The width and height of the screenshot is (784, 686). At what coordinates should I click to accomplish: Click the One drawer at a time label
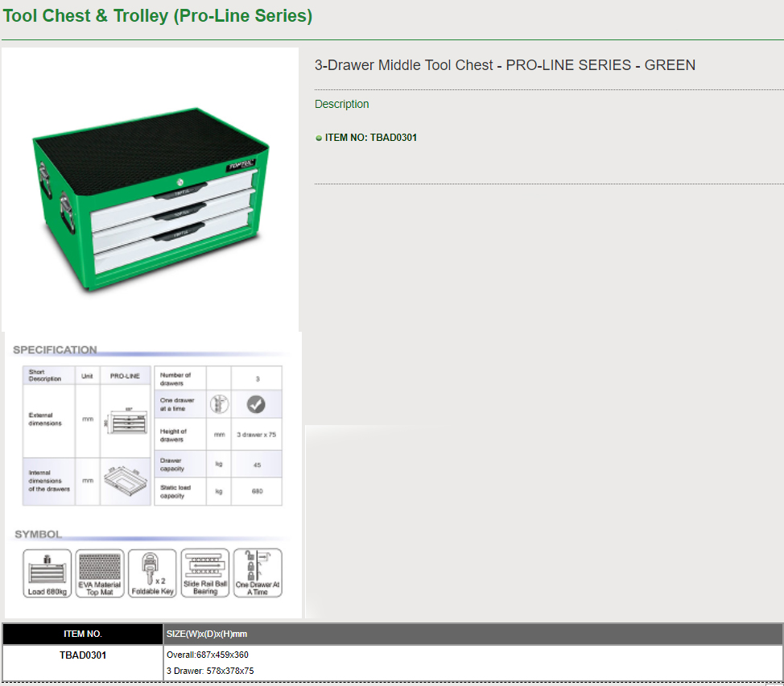[177, 404]
